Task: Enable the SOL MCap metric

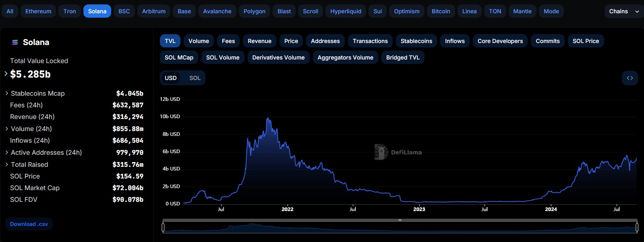Action: (179, 57)
